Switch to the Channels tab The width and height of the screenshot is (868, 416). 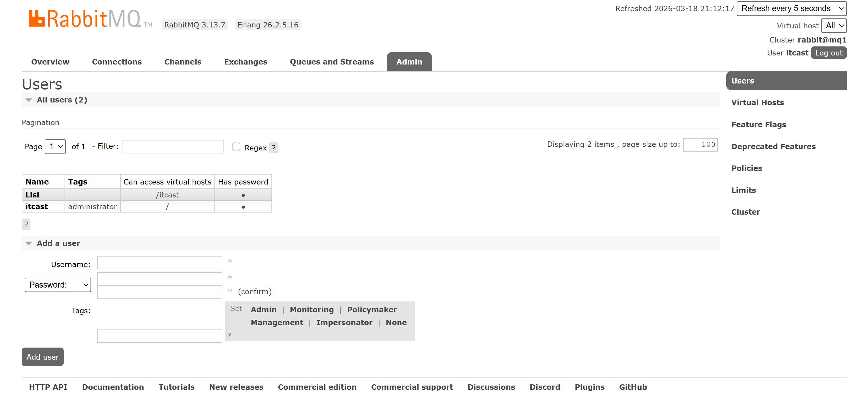point(183,61)
